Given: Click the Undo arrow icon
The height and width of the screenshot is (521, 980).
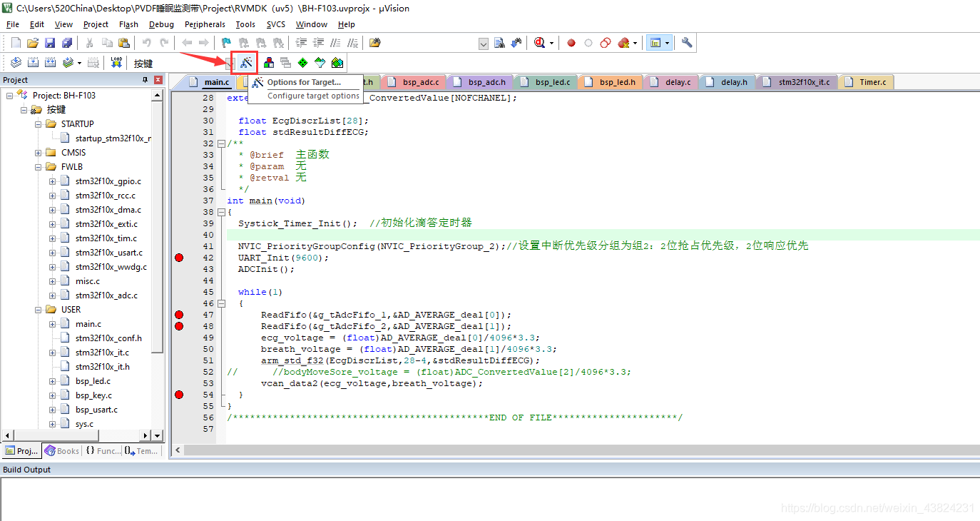Looking at the screenshot, I should [147, 43].
